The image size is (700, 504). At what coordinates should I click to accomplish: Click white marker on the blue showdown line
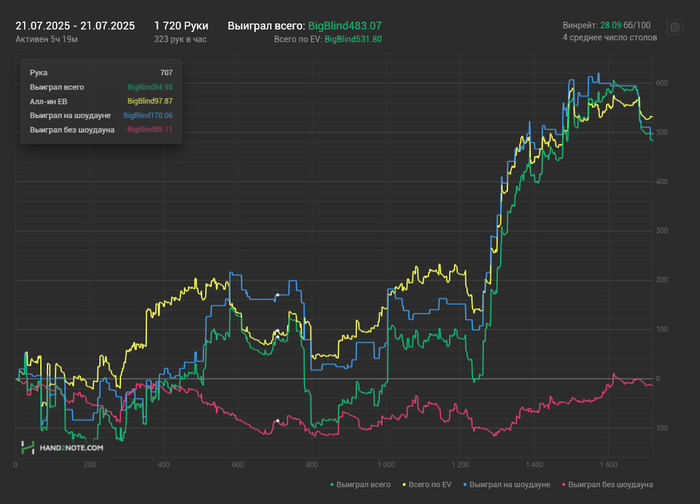pyautogui.click(x=277, y=295)
